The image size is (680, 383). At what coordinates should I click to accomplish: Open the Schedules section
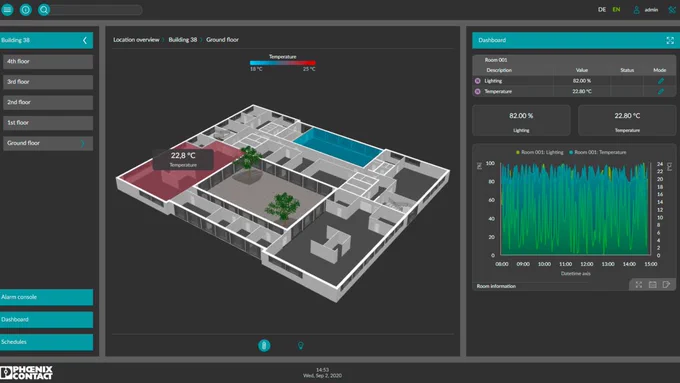[46, 342]
